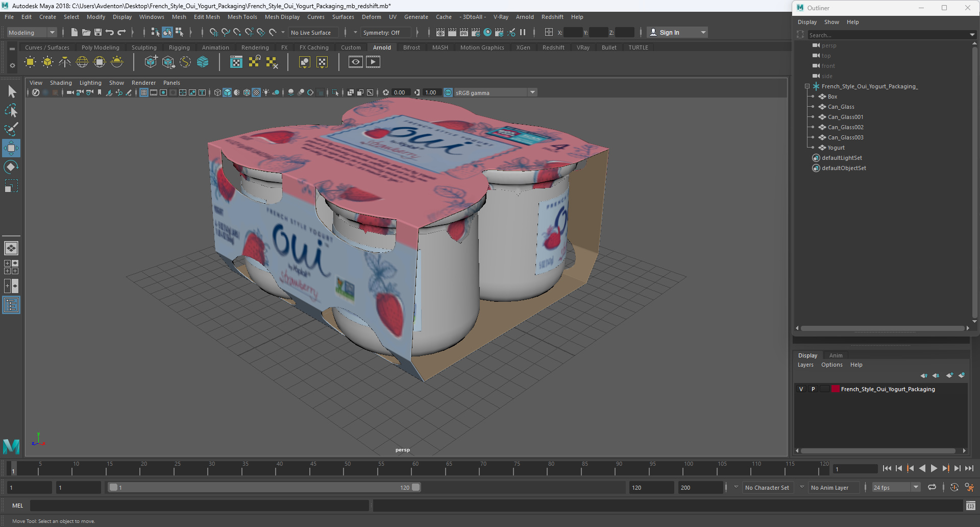Screen dimensions: 980x527
Task: Click the New Scene icon
Action: pyautogui.click(x=75, y=32)
